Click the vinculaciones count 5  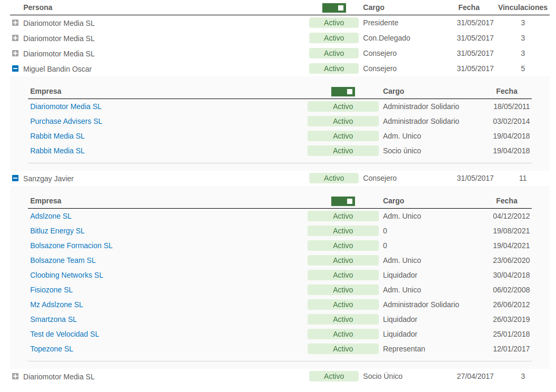coord(523,68)
